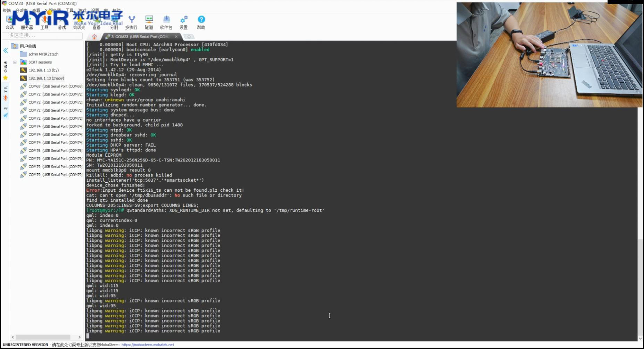The height and width of the screenshot is (349, 644).
Task: Go to the home tab icon
Action: point(94,36)
